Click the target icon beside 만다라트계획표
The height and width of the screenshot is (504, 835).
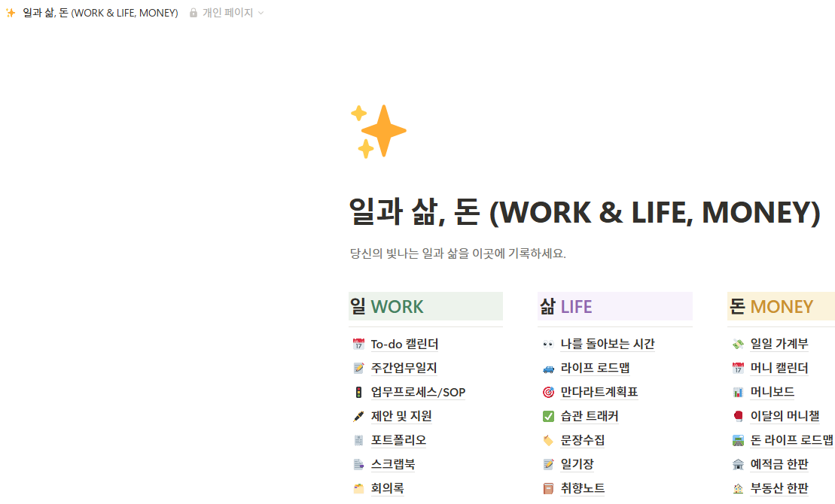[548, 392]
